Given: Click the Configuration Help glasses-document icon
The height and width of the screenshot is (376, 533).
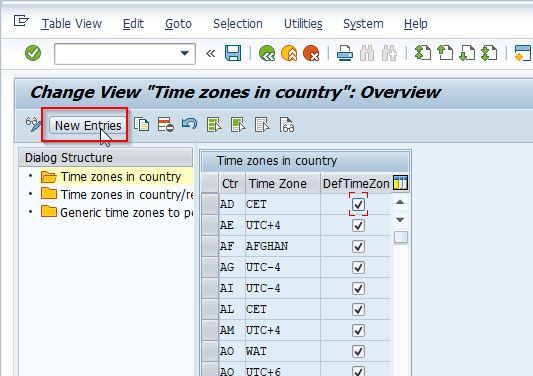Looking at the screenshot, I should (287, 125).
